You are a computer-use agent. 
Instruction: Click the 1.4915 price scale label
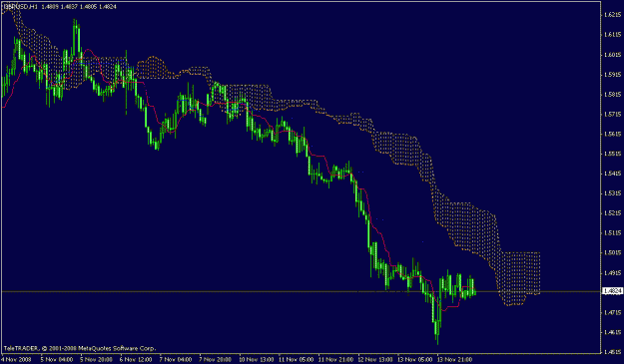pyautogui.click(x=612, y=272)
